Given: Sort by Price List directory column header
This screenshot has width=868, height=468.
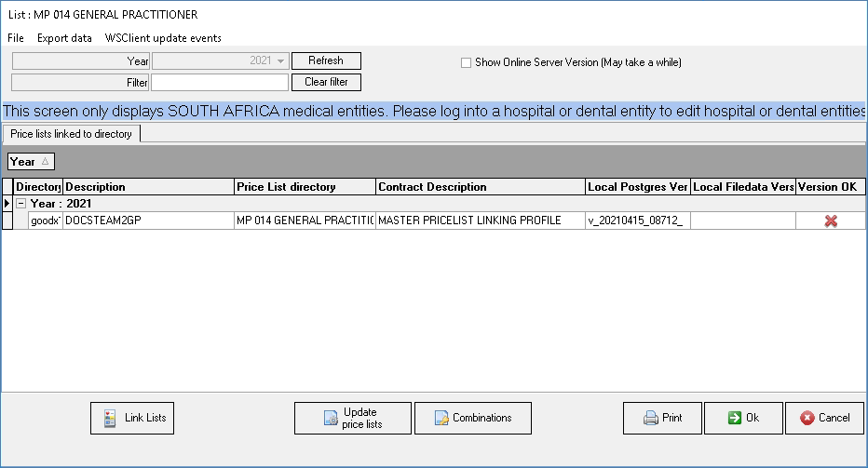Looking at the screenshot, I should click(305, 187).
